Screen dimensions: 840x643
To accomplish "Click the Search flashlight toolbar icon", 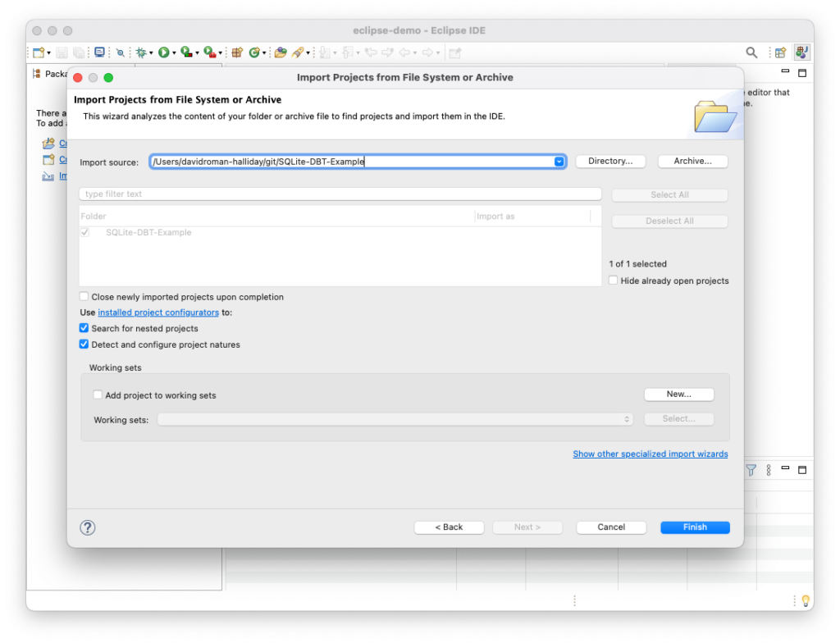I will pyautogui.click(x=297, y=52).
